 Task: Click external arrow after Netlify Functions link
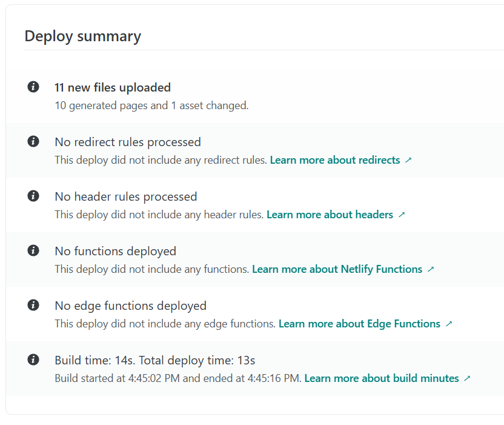[x=431, y=269]
